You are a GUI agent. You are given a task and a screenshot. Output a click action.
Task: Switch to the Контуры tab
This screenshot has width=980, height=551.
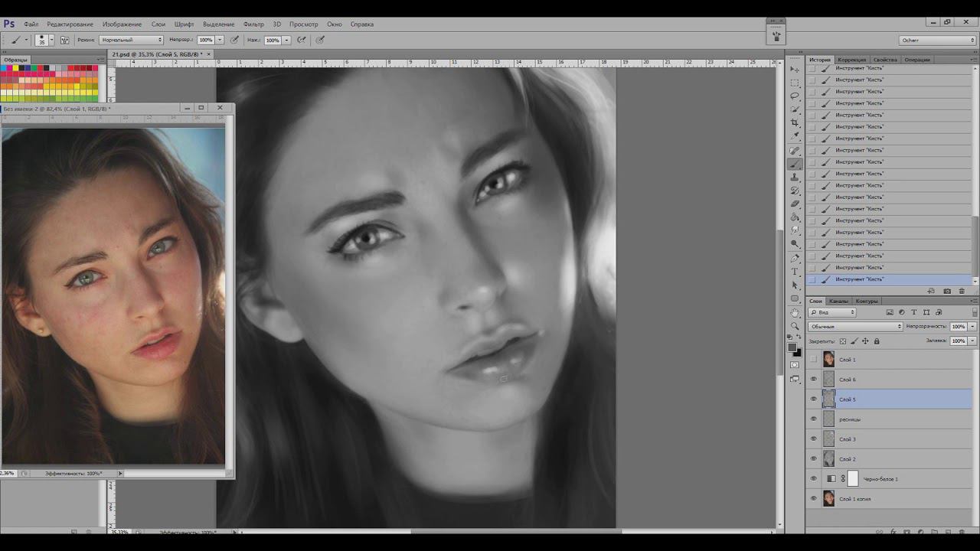pos(867,301)
